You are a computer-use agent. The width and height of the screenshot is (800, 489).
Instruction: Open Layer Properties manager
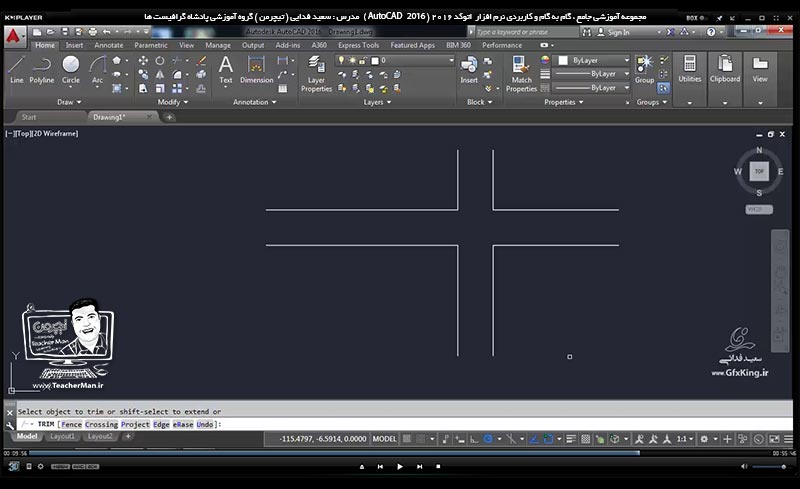coord(316,74)
